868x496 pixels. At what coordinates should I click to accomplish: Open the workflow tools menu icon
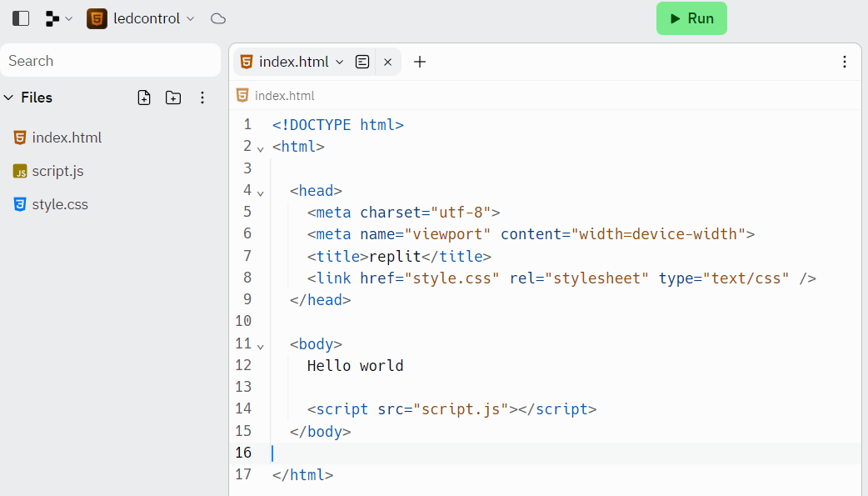58,18
